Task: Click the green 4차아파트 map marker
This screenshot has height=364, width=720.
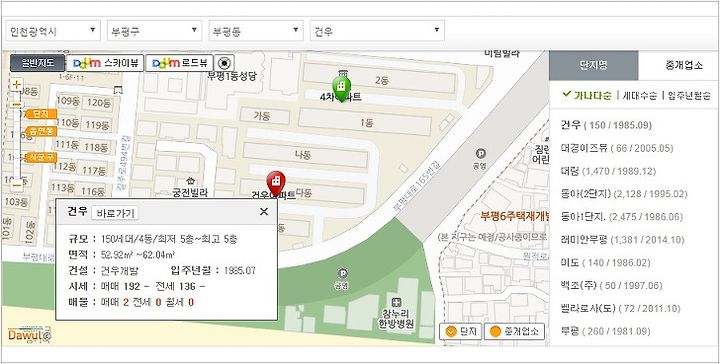Action: [342, 87]
